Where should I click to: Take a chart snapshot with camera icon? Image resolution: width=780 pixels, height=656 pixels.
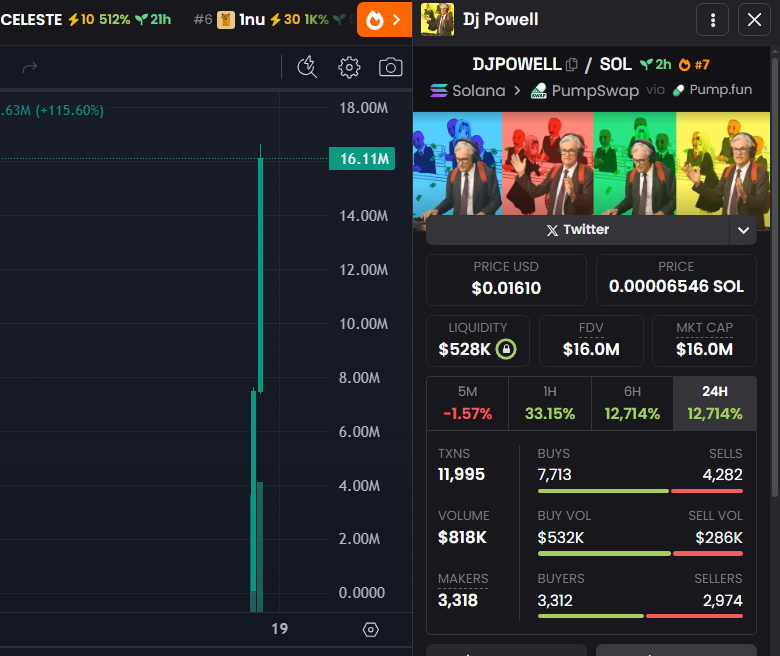click(x=390, y=67)
